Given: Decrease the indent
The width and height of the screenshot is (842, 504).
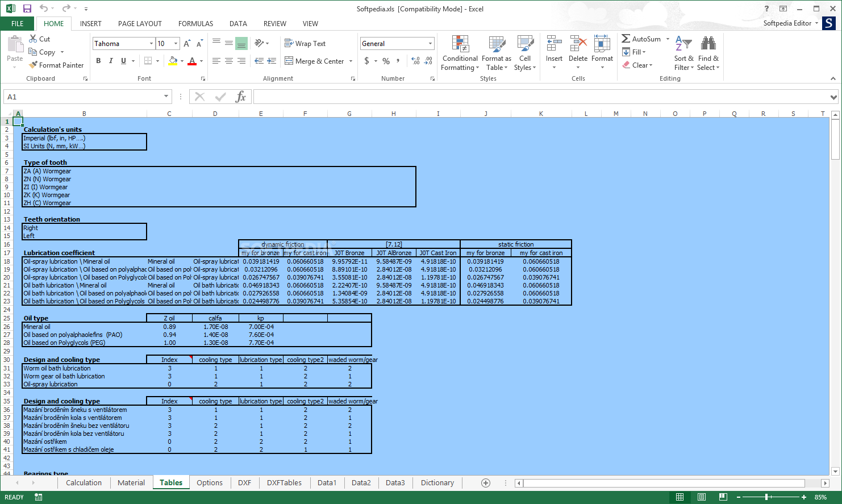Looking at the screenshot, I should pos(259,60).
